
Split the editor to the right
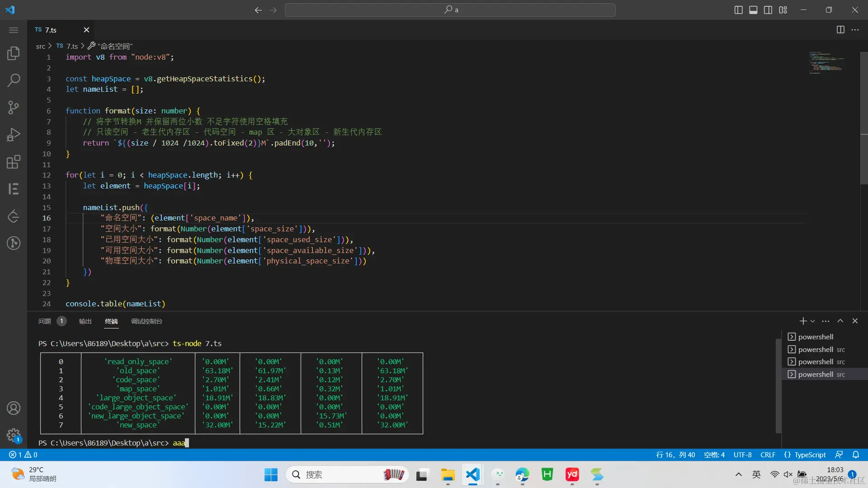840,30
